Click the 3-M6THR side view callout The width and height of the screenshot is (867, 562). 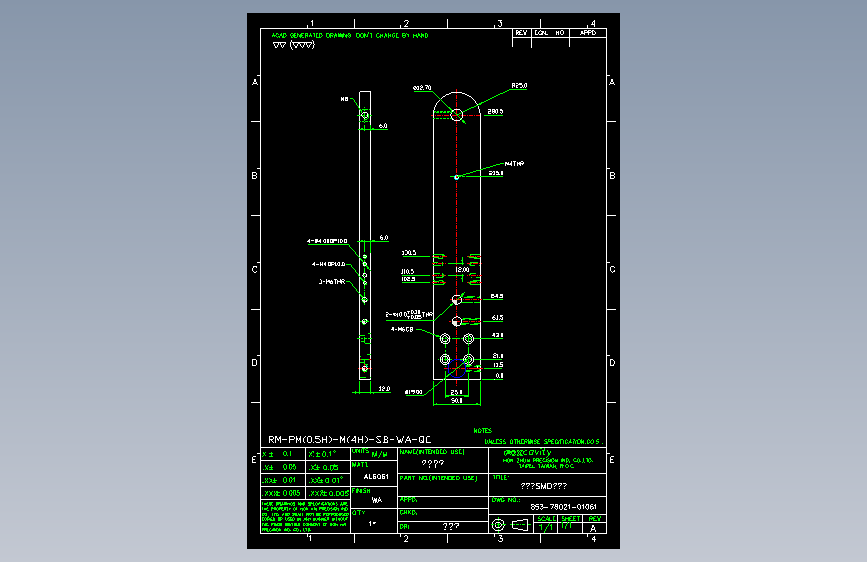[332, 282]
